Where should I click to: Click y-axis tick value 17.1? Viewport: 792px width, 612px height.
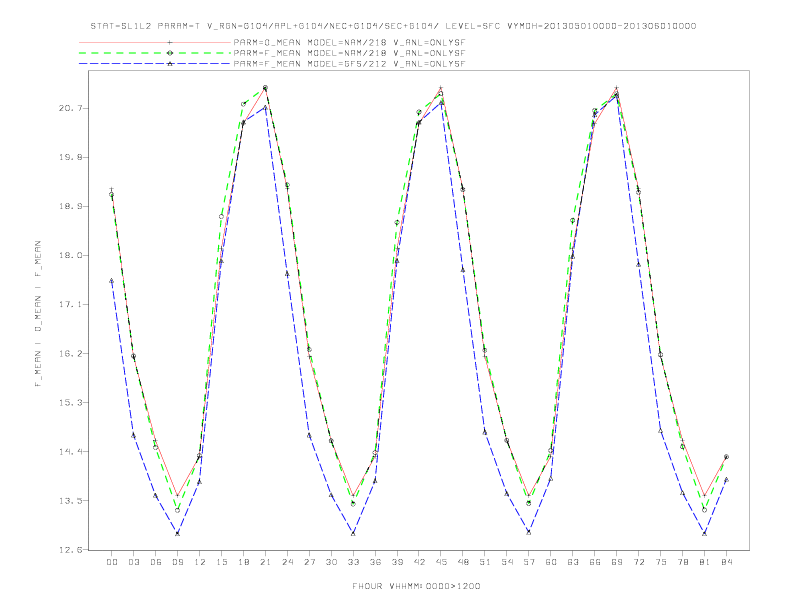[70, 304]
